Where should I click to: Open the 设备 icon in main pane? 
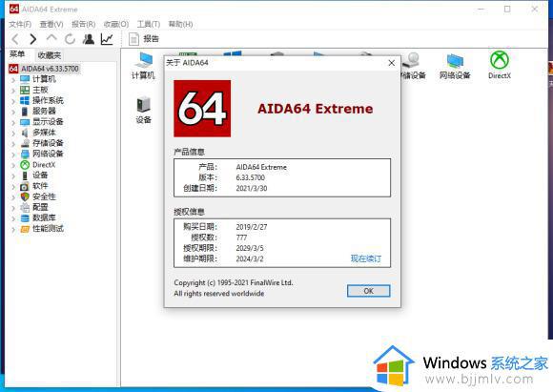[143, 110]
